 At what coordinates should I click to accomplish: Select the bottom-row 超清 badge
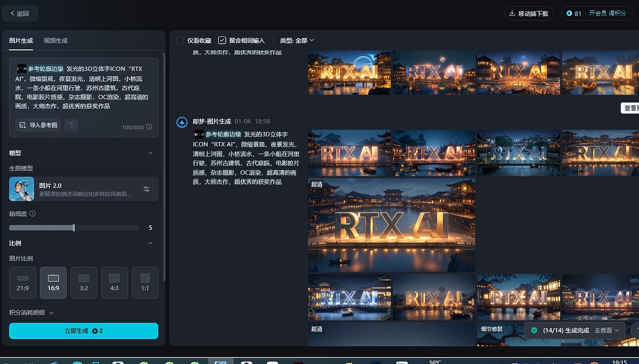[317, 329]
